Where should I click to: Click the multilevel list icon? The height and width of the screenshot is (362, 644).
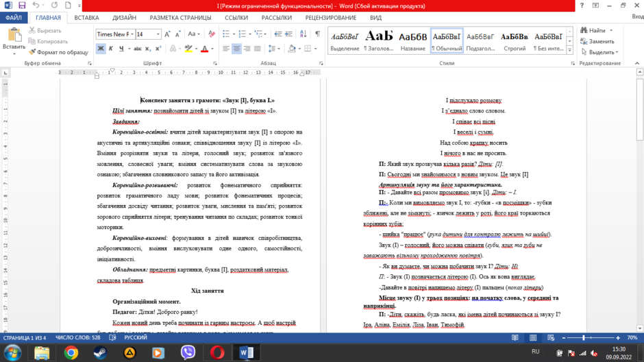point(258,34)
